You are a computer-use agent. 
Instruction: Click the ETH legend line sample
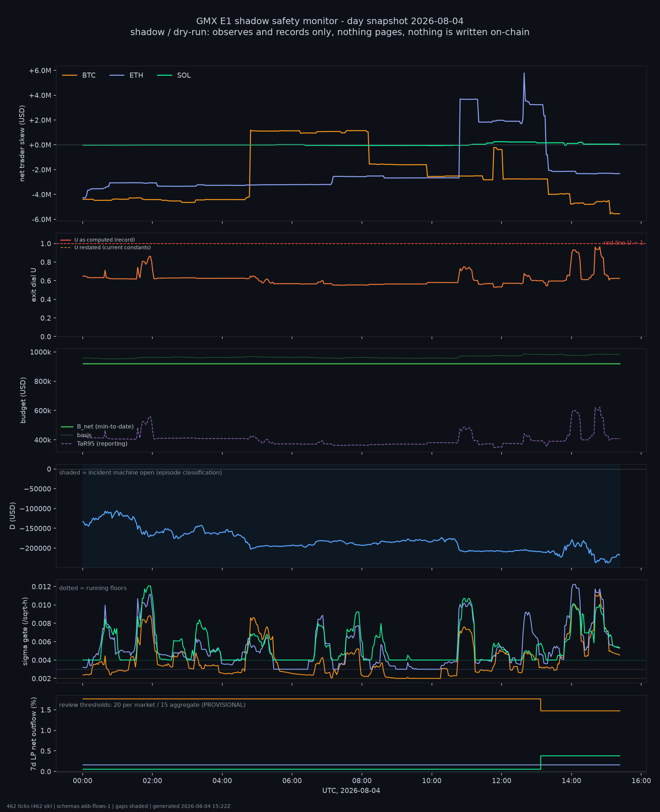(x=117, y=75)
